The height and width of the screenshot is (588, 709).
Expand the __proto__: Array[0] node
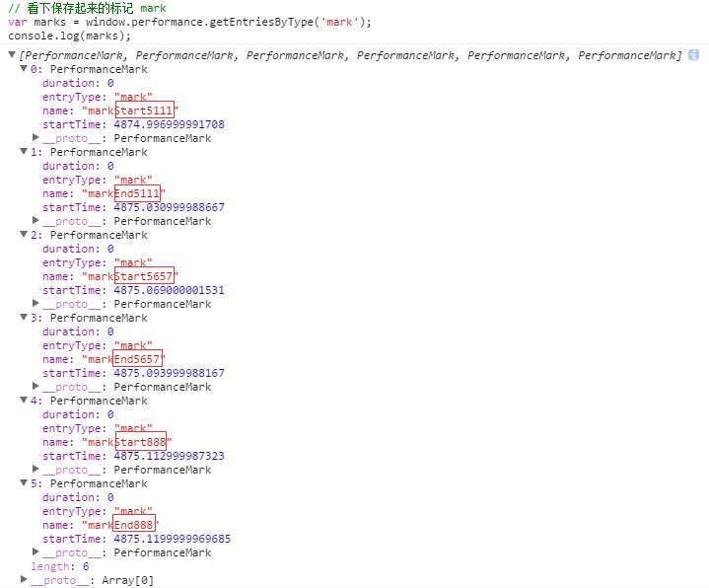click(x=24, y=580)
